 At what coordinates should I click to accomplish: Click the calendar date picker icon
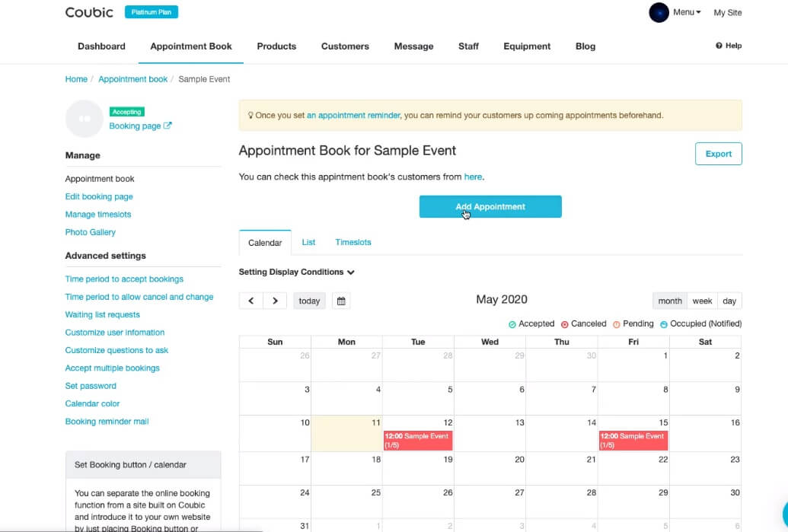pyautogui.click(x=341, y=301)
